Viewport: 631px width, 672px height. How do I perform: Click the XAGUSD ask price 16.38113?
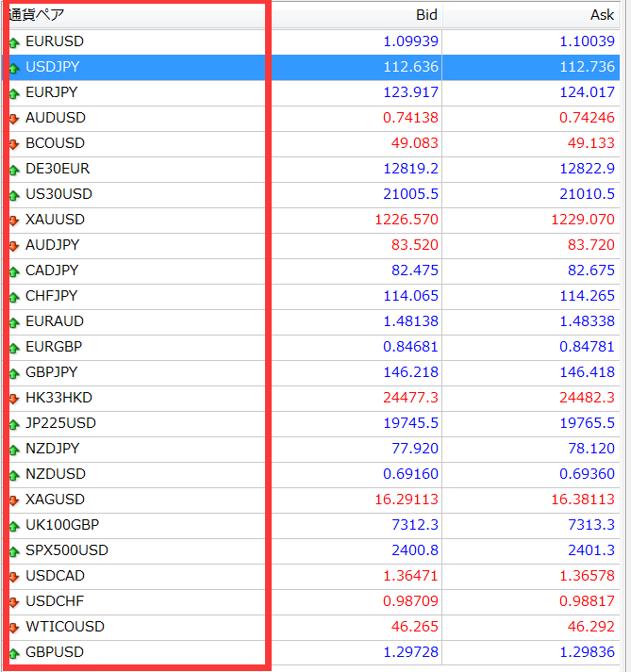[583, 500]
